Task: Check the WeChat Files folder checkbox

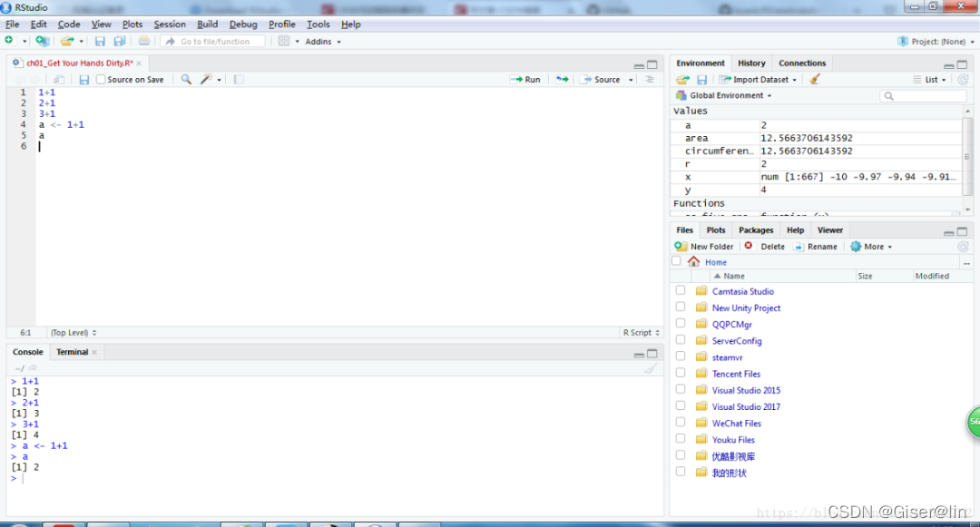Action: pyautogui.click(x=680, y=422)
